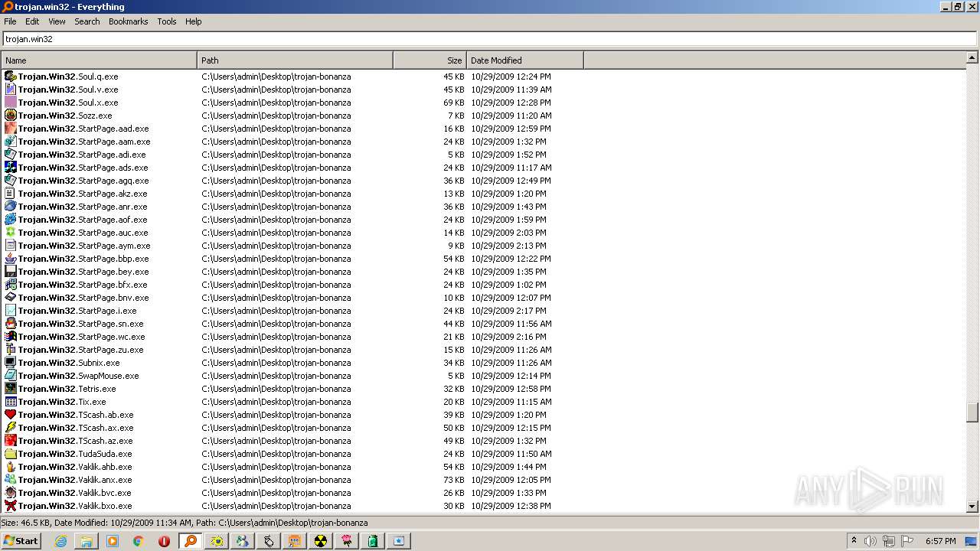
Task: Open the Tools menu
Action: tap(167, 21)
